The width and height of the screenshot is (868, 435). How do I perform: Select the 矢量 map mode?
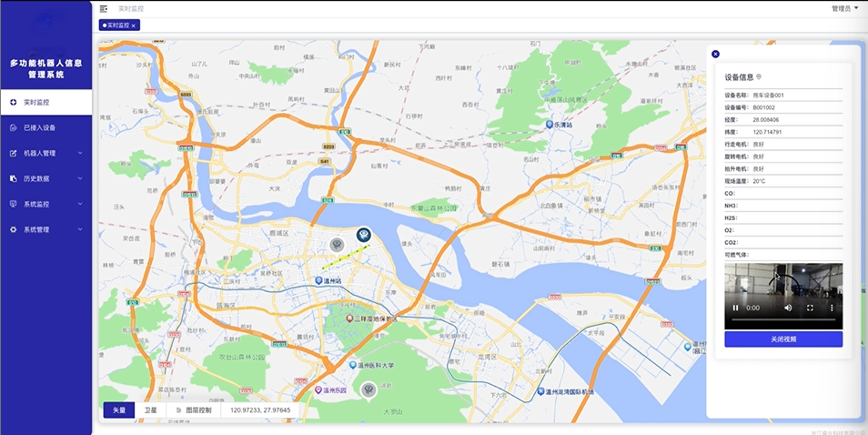point(119,410)
